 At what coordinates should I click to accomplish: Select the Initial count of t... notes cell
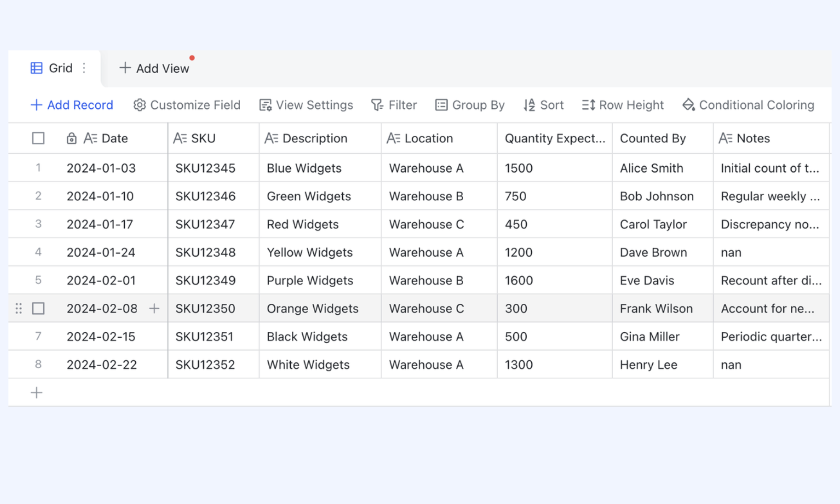click(772, 168)
